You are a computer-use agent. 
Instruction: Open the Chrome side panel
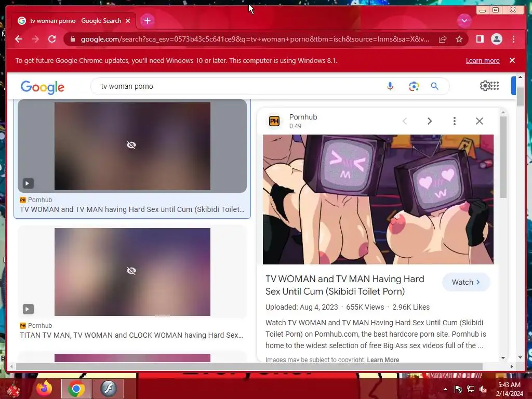[480, 39]
